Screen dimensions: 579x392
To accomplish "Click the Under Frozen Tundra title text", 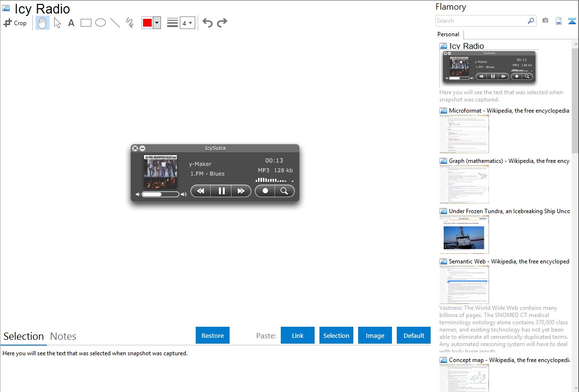I will tap(509, 211).
